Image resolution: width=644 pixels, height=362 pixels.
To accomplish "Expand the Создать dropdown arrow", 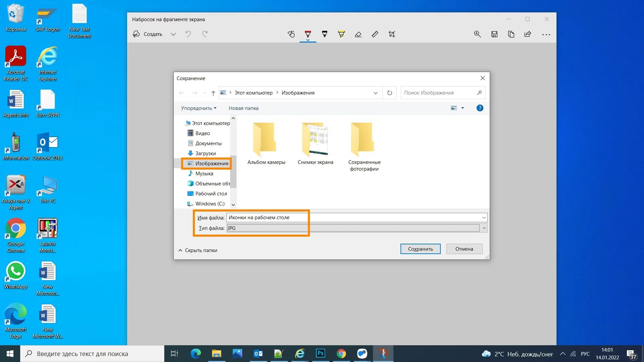I will click(x=173, y=34).
